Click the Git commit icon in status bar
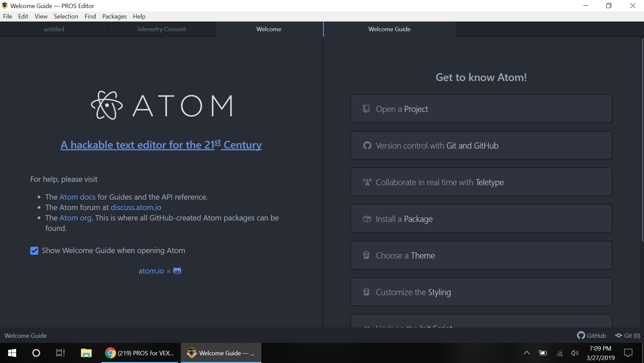The width and height of the screenshot is (644, 363). 618,335
